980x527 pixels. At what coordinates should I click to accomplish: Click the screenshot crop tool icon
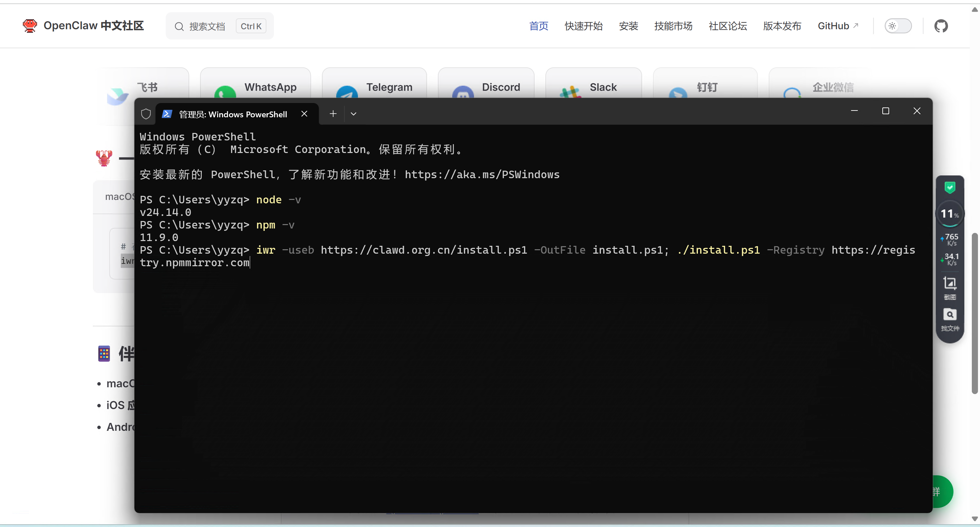pos(950,283)
